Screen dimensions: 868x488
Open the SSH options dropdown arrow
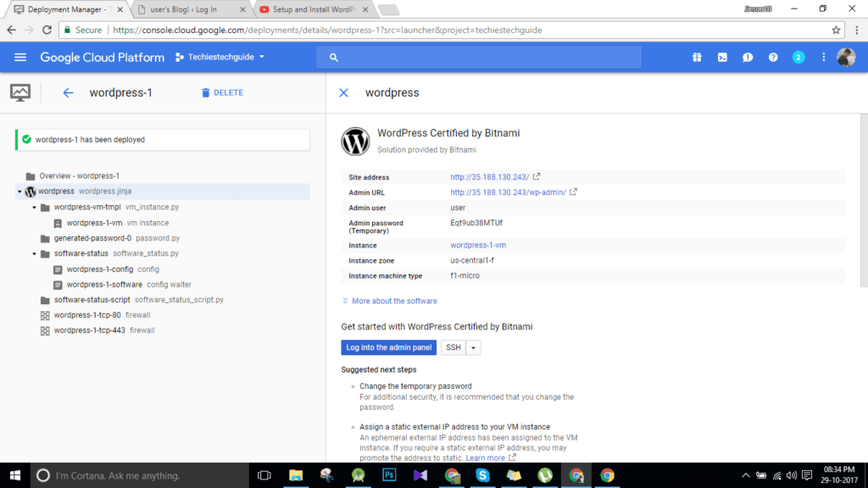(x=473, y=347)
